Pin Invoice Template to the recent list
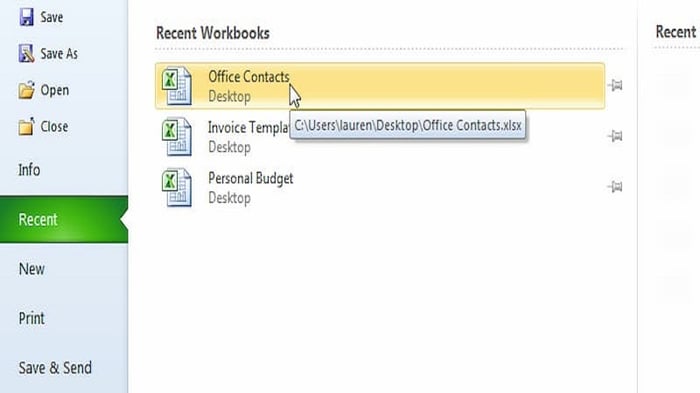Image resolution: width=700 pixels, height=393 pixels. (615, 136)
